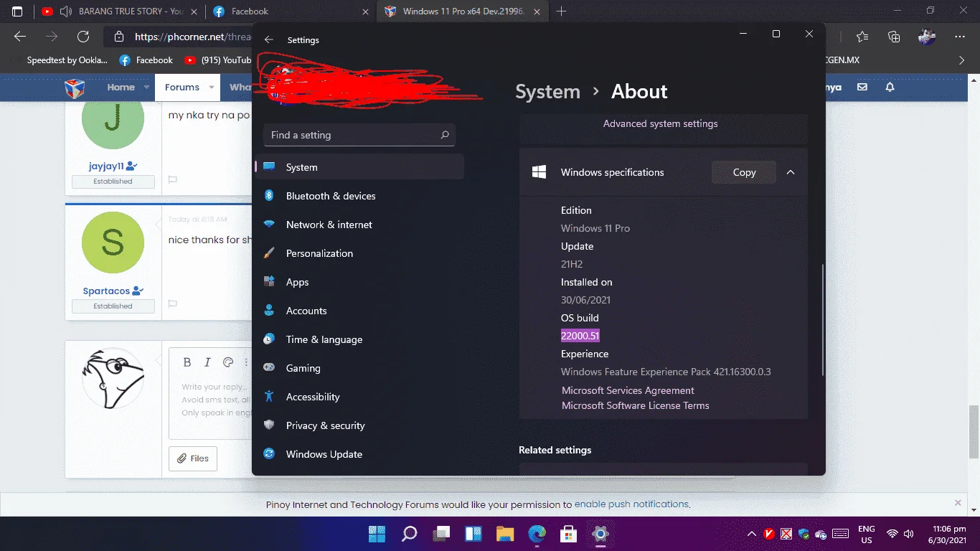Click the Accessibility figure icon
980x551 pixels.
click(x=269, y=397)
